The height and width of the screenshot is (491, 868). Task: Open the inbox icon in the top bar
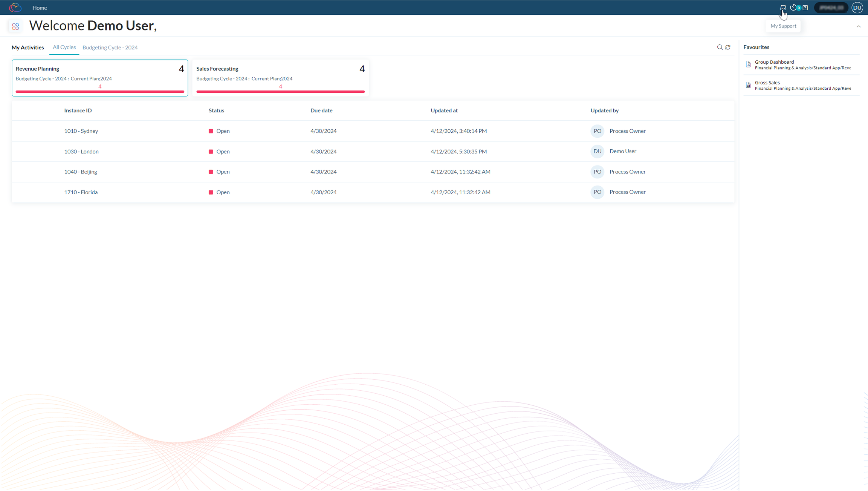tap(783, 8)
